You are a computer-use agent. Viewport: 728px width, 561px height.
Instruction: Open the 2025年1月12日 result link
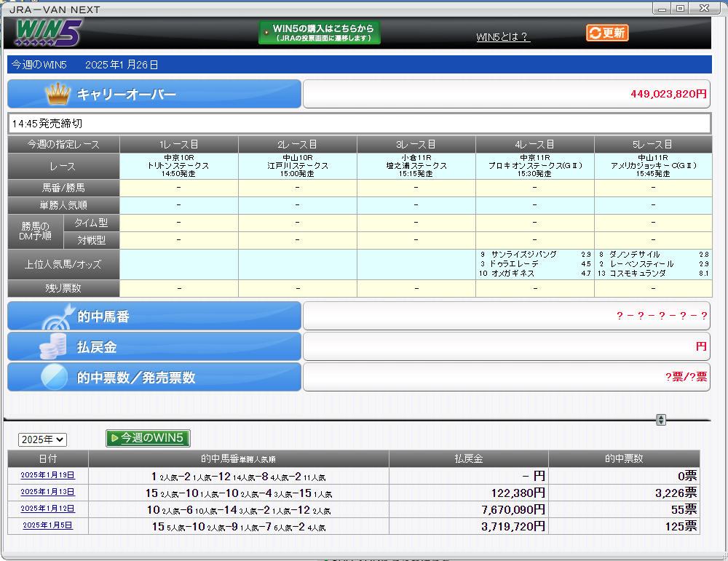click(47, 509)
